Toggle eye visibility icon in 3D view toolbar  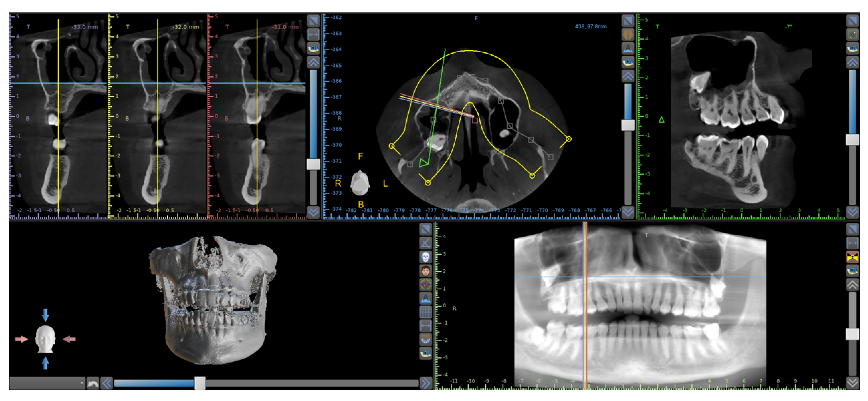coord(426,353)
